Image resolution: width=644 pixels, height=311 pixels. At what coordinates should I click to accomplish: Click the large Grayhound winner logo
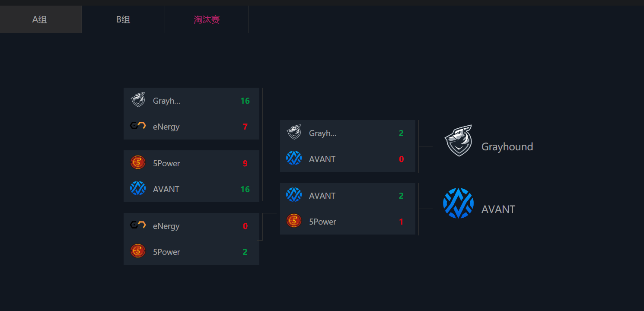coord(458,140)
